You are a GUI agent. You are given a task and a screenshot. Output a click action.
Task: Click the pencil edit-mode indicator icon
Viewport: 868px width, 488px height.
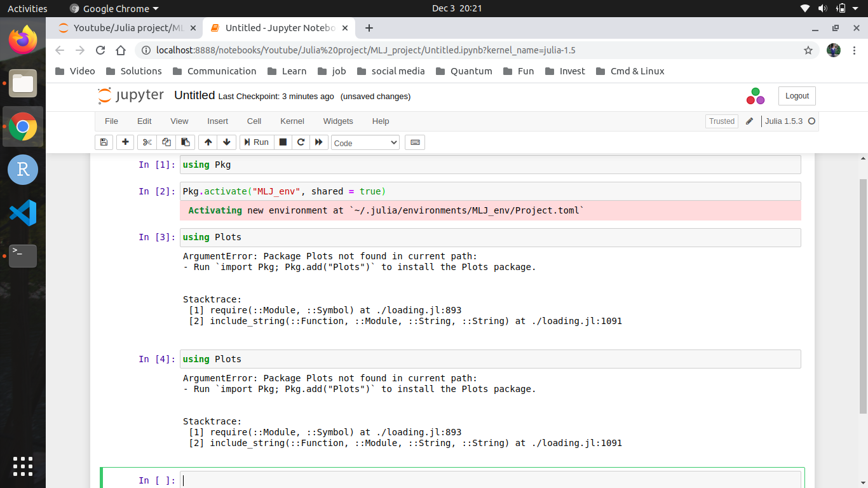(x=750, y=121)
